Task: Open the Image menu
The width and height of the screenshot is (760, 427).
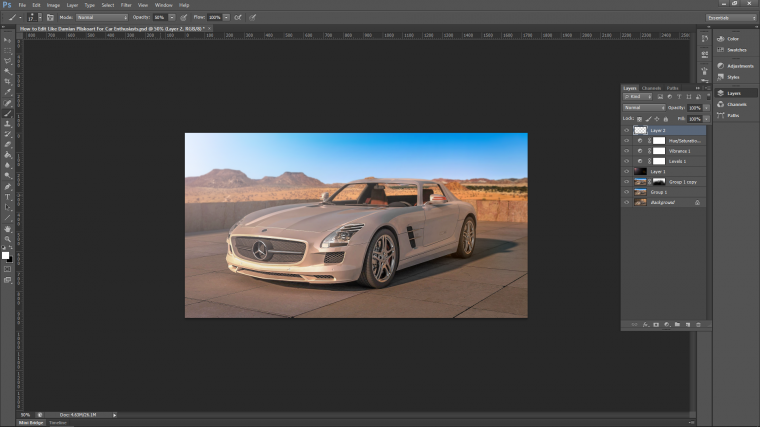Action: click(53, 5)
